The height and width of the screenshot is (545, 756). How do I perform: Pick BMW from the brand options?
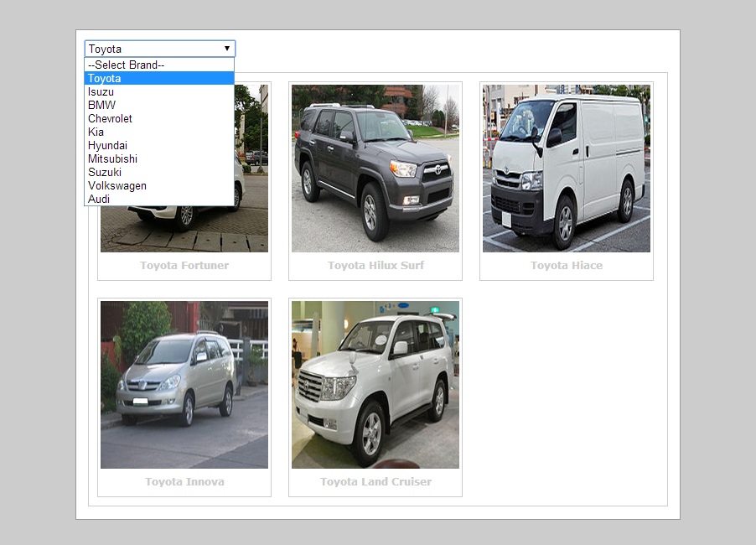point(159,105)
